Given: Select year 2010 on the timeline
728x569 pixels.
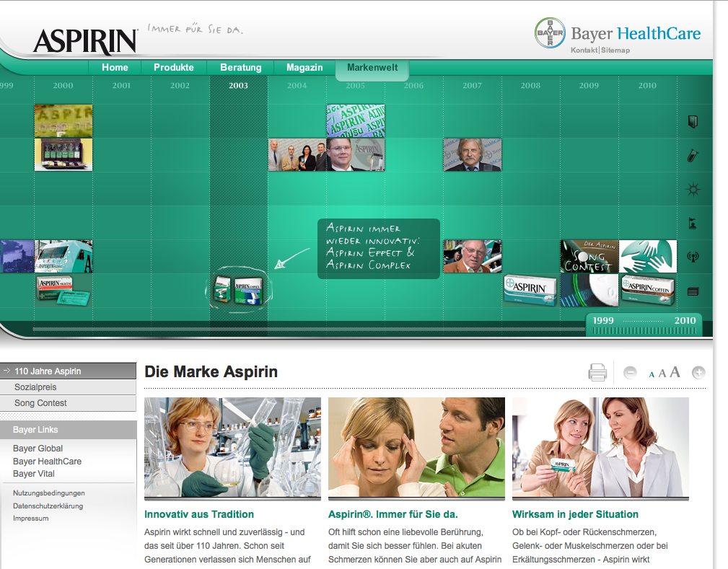Looking at the screenshot, I should point(647,85).
